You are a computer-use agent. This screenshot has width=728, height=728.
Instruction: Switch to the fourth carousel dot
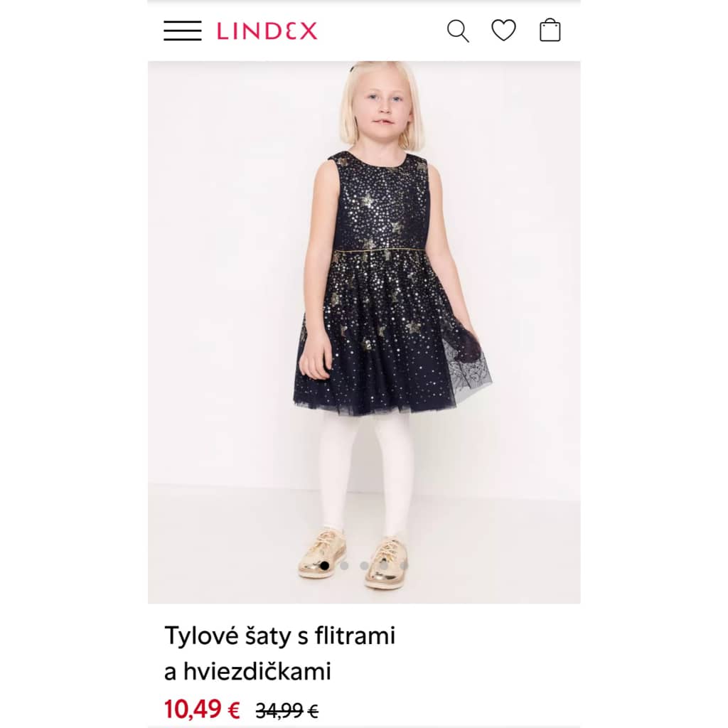coord(384,565)
